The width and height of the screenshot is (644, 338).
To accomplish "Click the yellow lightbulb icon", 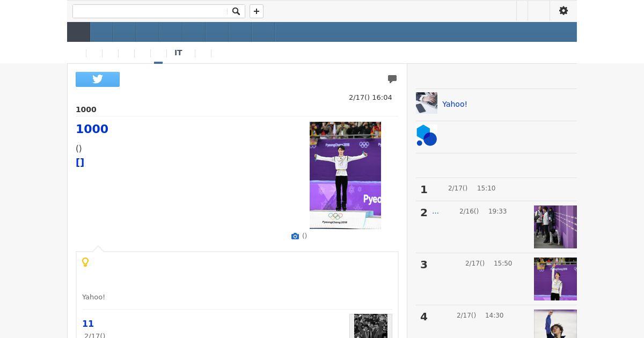I will click(x=85, y=262).
